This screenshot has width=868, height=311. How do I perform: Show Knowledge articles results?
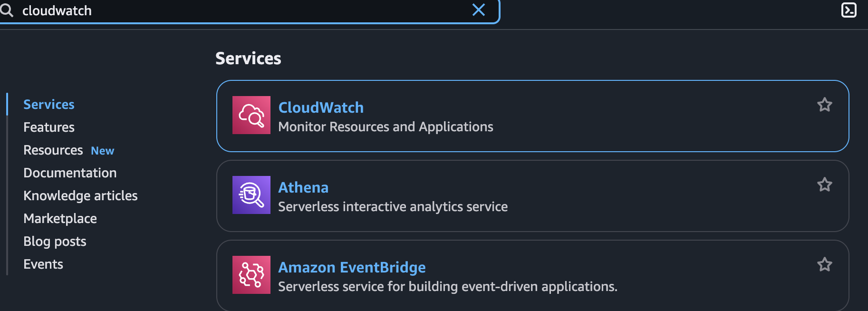point(80,196)
